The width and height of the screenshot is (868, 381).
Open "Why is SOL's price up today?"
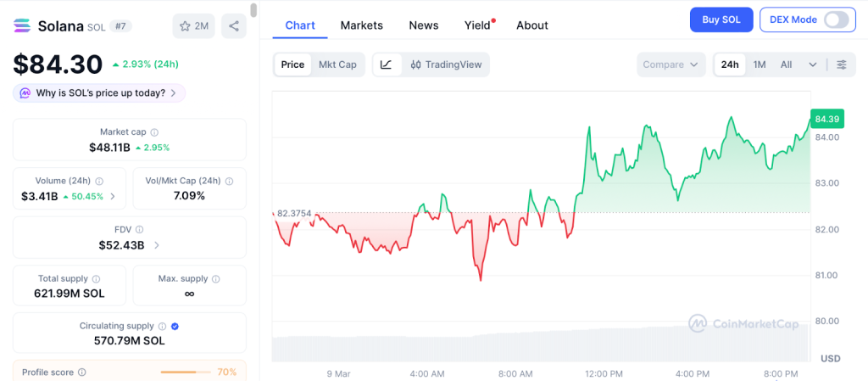tap(99, 93)
